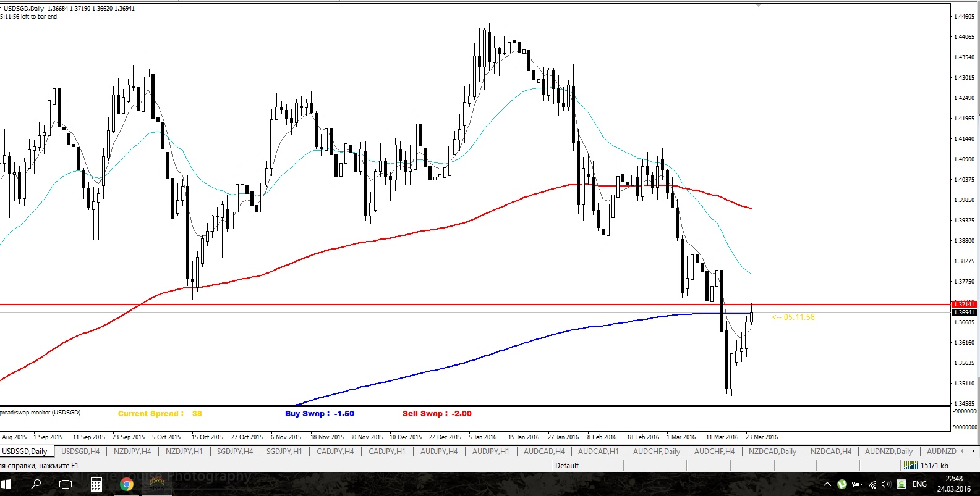Click the Default profile in status bar
Viewport: 980px width, 496px height.
pyautogui.click(x=567, y=466)
